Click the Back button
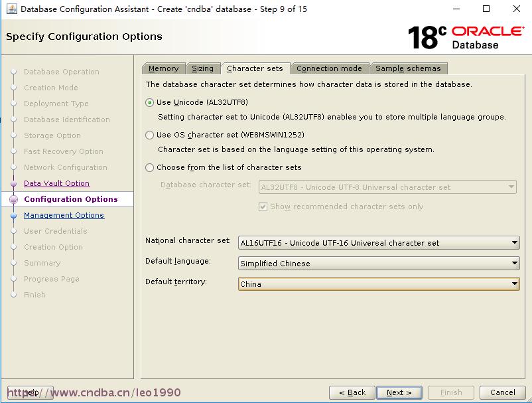Image resolution: width=532 pixels, height=403 pixels. (x=352, y=392)
